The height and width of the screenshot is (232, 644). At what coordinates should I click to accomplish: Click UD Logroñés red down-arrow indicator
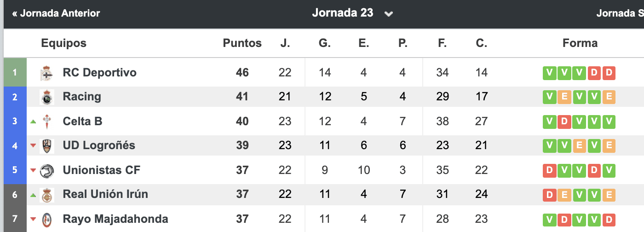33,146
